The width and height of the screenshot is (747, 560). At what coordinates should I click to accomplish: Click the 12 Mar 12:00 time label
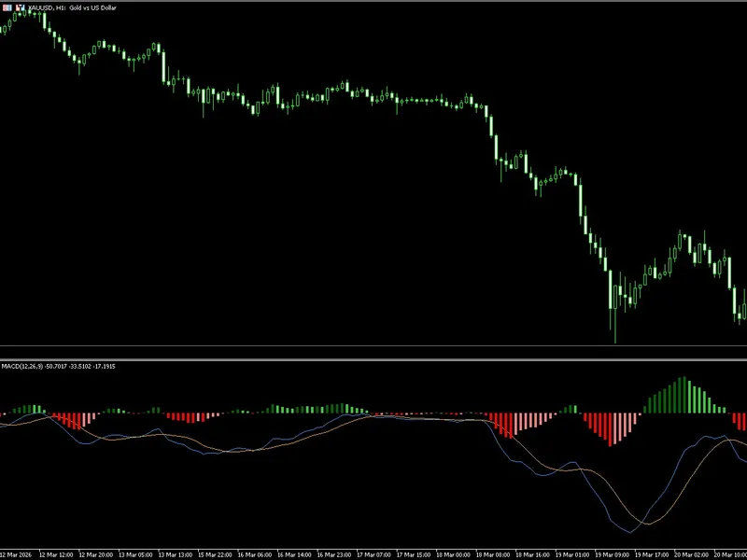pos(56,555)
